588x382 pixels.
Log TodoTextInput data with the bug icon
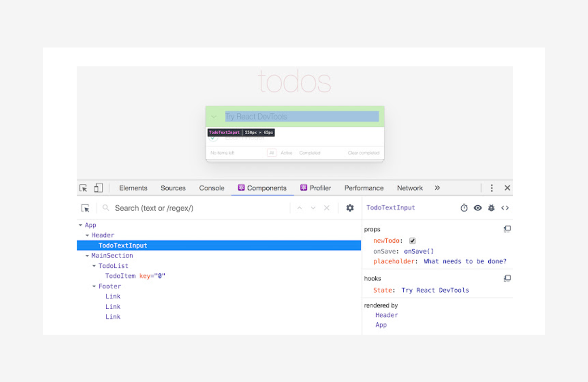pyautogui.click(x=491, y=208)
